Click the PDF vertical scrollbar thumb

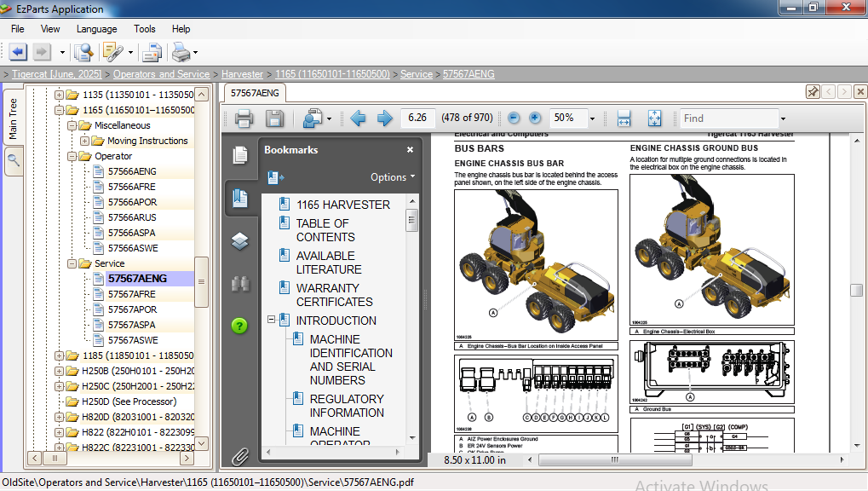tap(856, 290)
